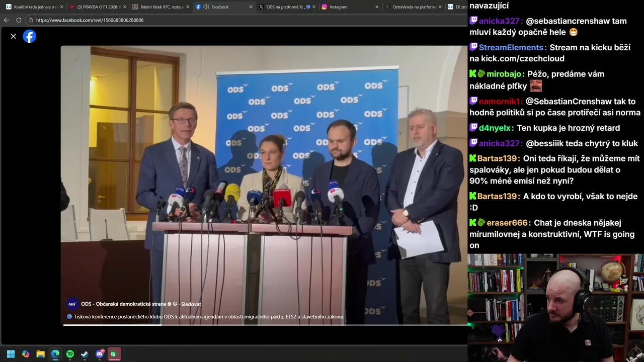Open the Windows Start menu

click(11, 354)
